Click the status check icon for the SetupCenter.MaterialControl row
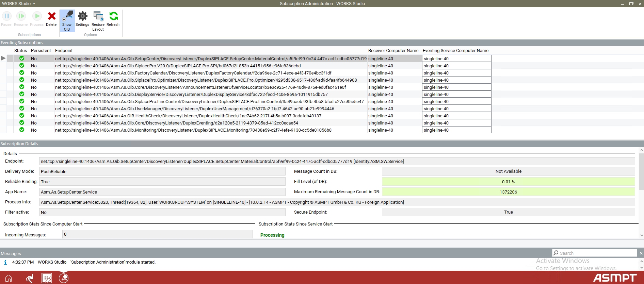This screenshot has width=644, height=284. coord(22,59)
